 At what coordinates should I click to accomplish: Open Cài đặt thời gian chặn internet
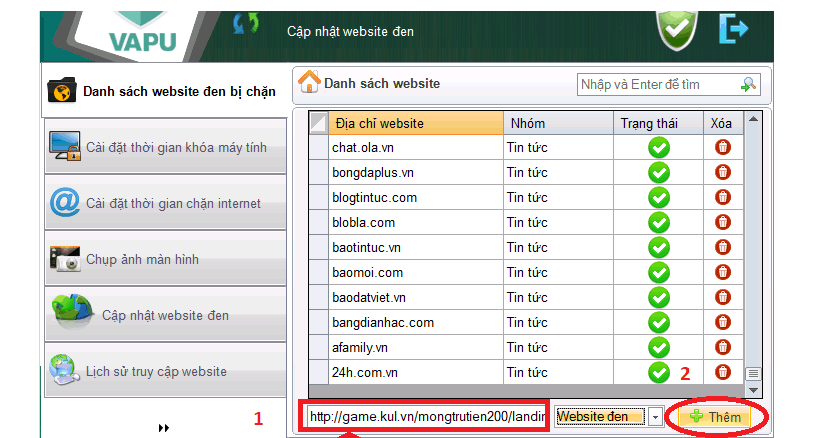coord(166,203)
